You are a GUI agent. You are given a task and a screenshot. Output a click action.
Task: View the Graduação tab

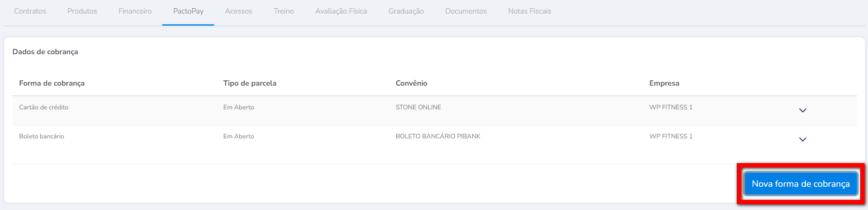click(x=406, y=11)
